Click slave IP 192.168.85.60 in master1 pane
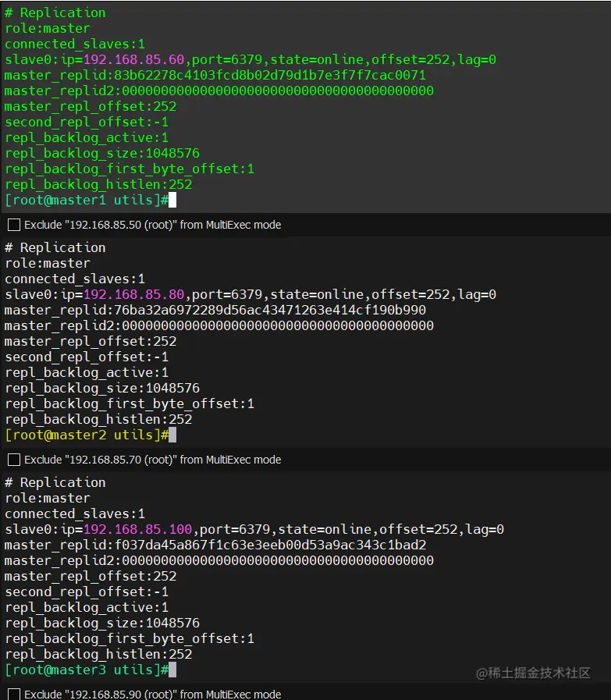Viewport: 611px width, 700px height. coord(134,59)
